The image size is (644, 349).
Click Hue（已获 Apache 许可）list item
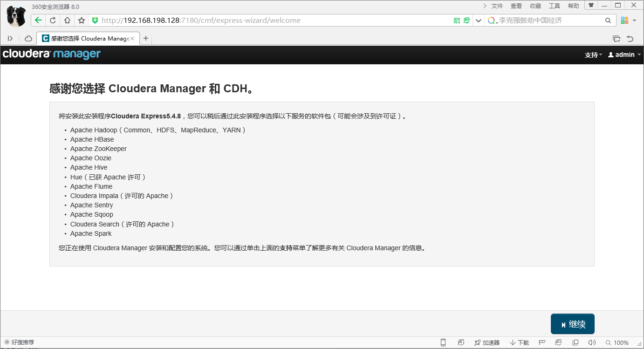109,177
